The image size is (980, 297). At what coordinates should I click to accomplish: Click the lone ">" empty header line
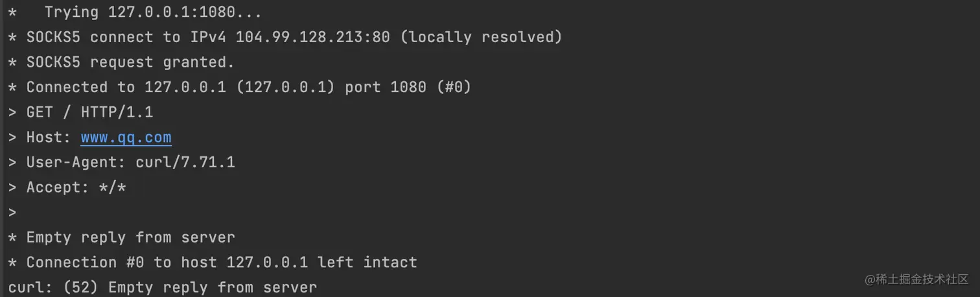coord(12,213)
